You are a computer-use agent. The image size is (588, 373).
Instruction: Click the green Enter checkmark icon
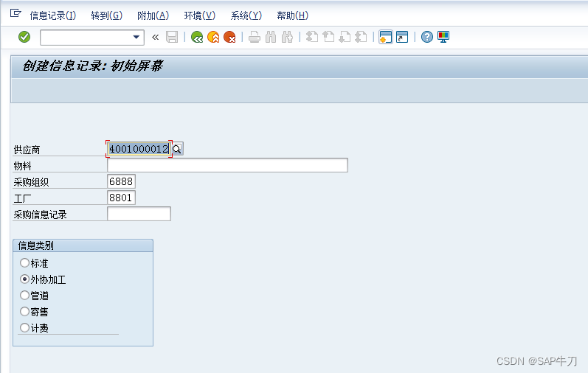[x=24, y=37]
